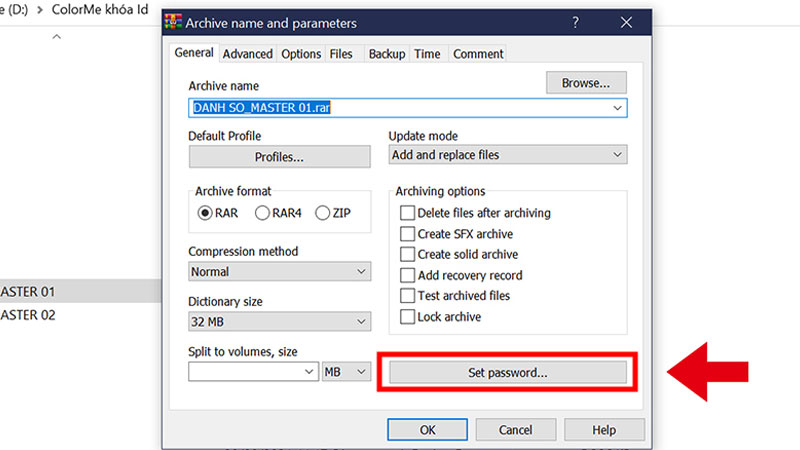800x450 pixels.
Task: Switch to the Advanced tab
Action: tap(247, 54)
